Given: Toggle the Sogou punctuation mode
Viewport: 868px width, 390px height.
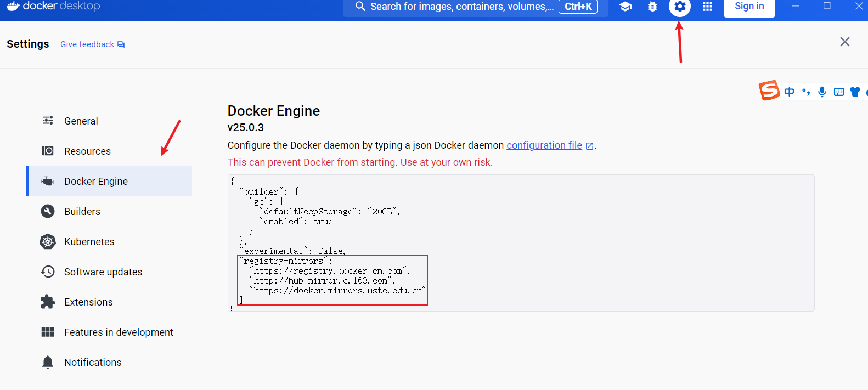Looking at the screenshot, I should pos(805,92).
